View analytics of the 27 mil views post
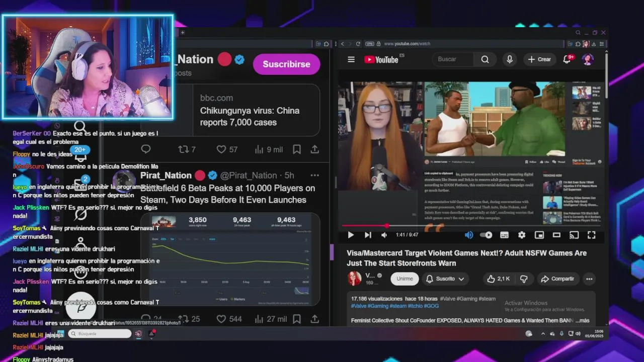This screenshot has height=362, width=644. (x=271, y=319)
